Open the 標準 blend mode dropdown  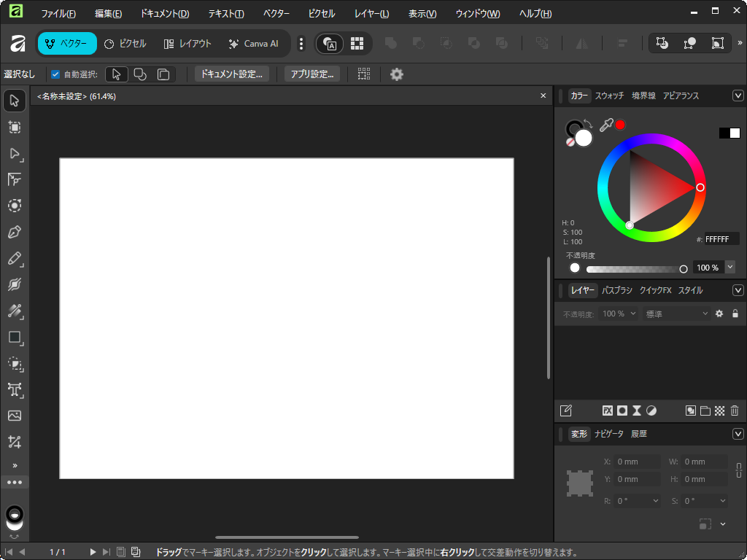676,314
